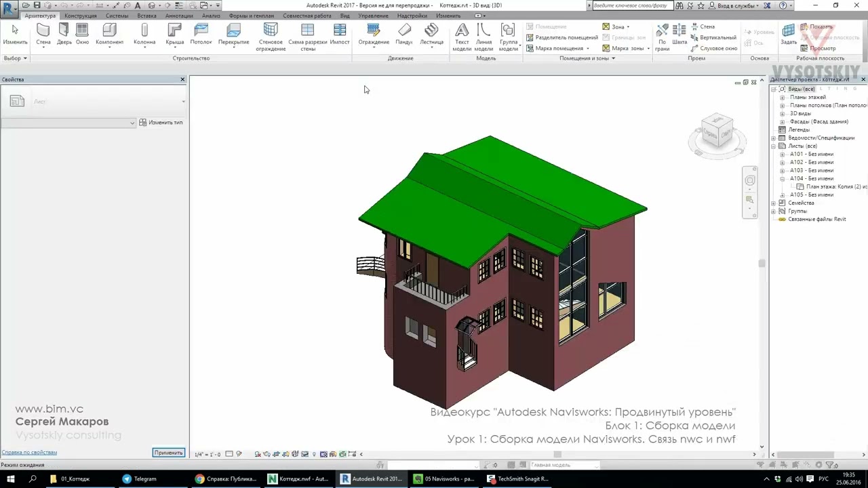The height and width of the screenshot is (488, 868).
Task: Click into the keyword search field
Action: tap(634, 5)
